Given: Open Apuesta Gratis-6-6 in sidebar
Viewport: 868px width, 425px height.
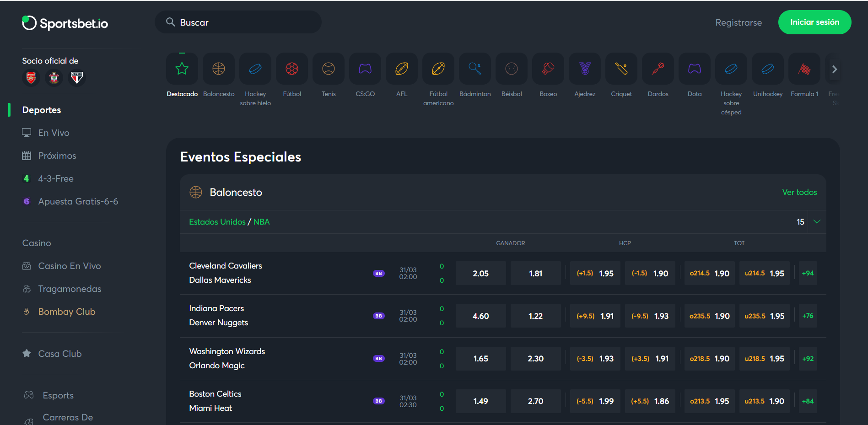Looking at the screenshot, I should click(70, 201).
